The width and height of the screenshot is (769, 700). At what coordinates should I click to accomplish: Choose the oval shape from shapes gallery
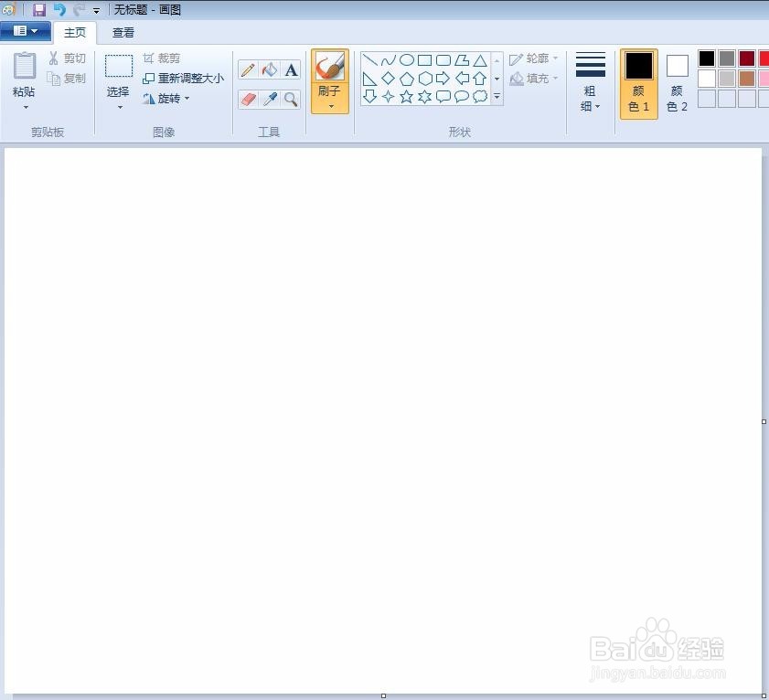tap(407, 60)
